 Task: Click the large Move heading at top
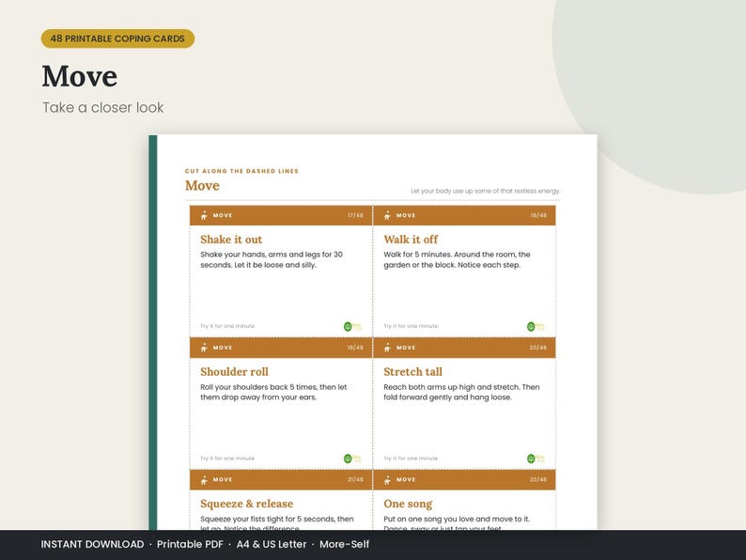pyautogui.click(x=80, y=76)
